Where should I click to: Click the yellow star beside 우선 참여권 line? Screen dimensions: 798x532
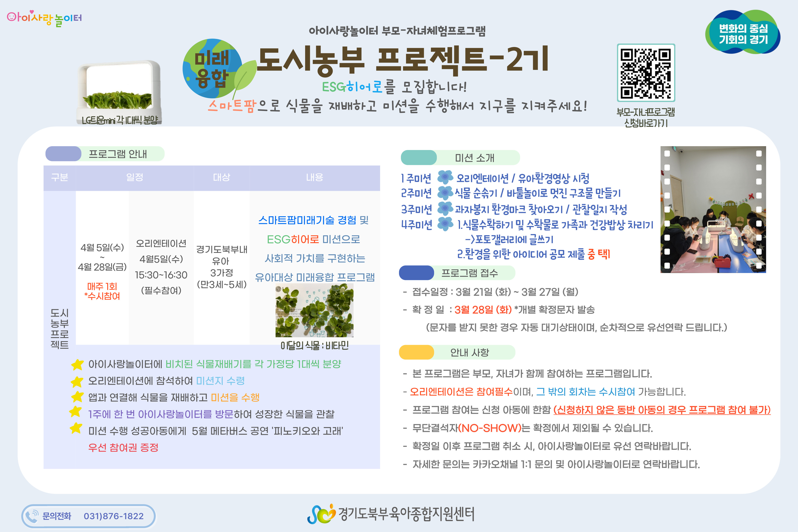point(76,428)
